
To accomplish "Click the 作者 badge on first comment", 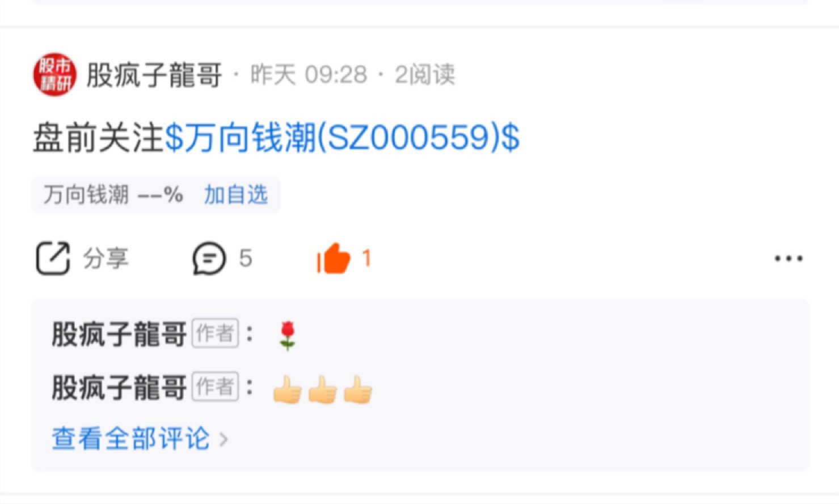I will [x=215, y=333].
